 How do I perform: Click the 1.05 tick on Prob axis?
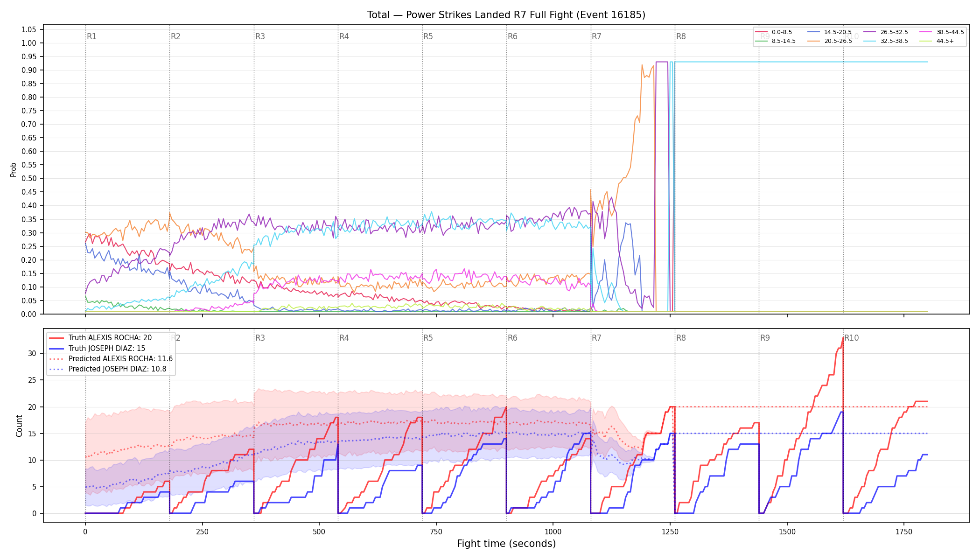coord(29,29)
